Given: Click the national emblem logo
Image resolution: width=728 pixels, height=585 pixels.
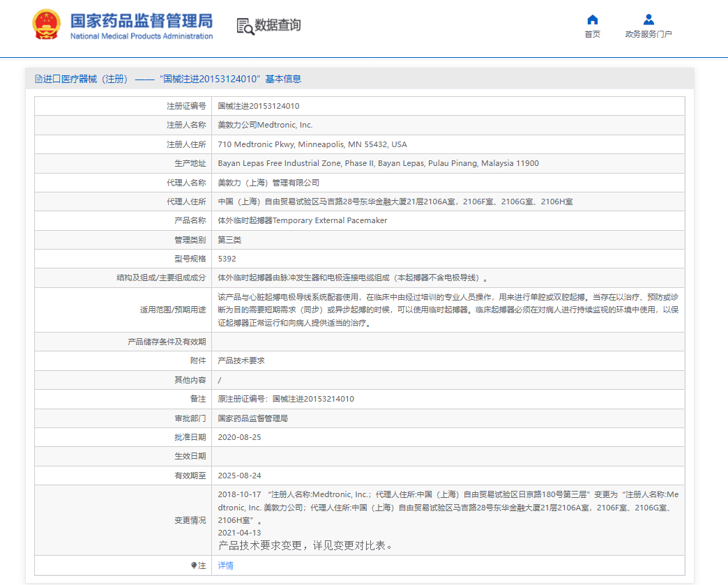Looking at the screenshot, I should [47, 24].
